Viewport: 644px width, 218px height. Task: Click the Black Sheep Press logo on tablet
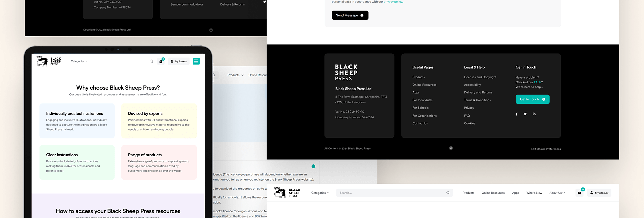(49, 61)
